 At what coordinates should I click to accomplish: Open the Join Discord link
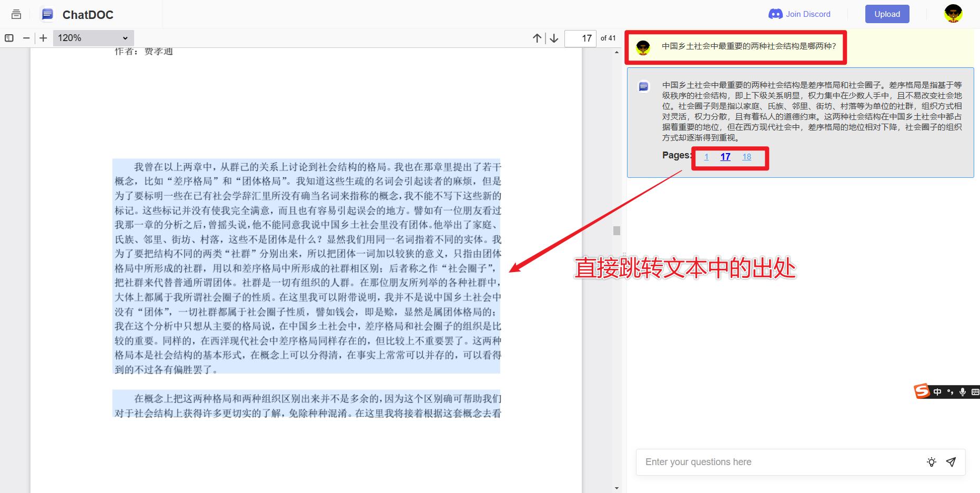point(807,14)
